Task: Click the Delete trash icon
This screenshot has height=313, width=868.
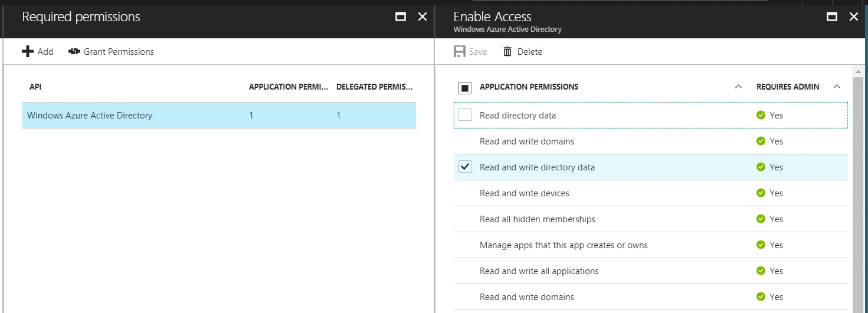Action: click(507, 52)
